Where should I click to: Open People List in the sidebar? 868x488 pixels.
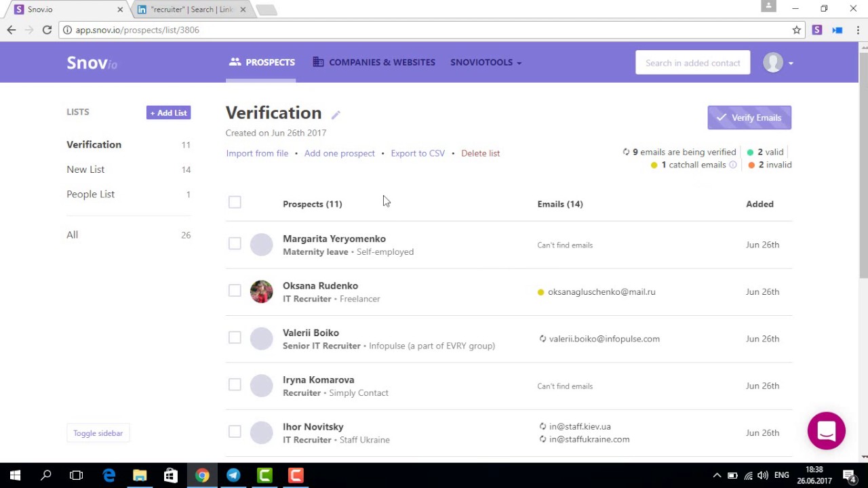click(90, 194)
